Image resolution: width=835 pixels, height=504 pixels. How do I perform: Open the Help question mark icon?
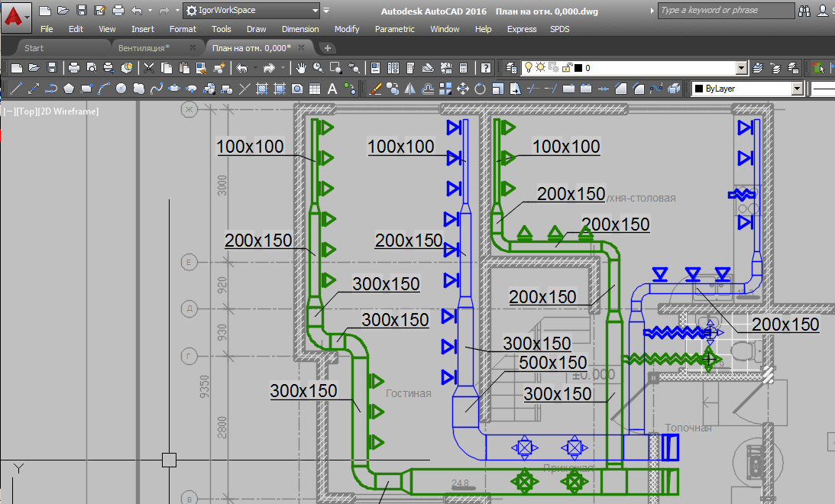tap(486, 68)
